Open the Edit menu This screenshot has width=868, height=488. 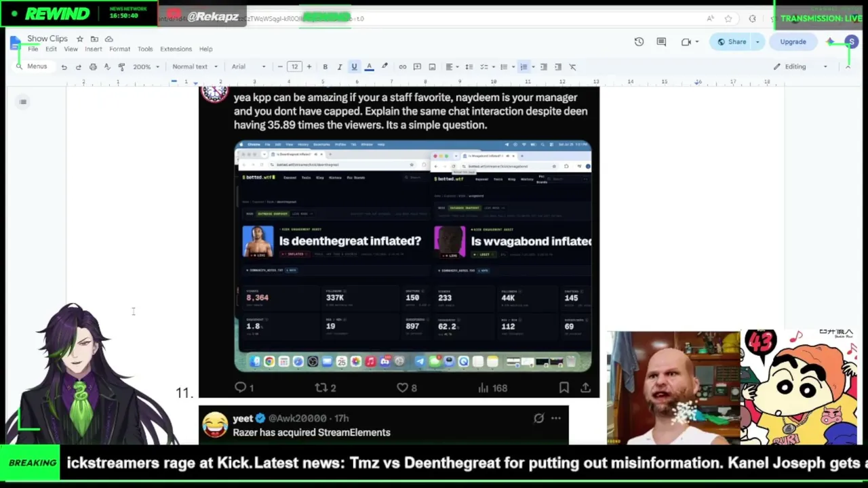coord(51,49)
